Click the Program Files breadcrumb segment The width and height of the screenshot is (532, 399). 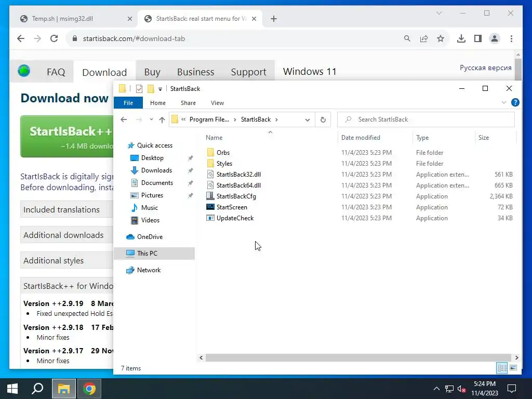click(x=209, y=119)
